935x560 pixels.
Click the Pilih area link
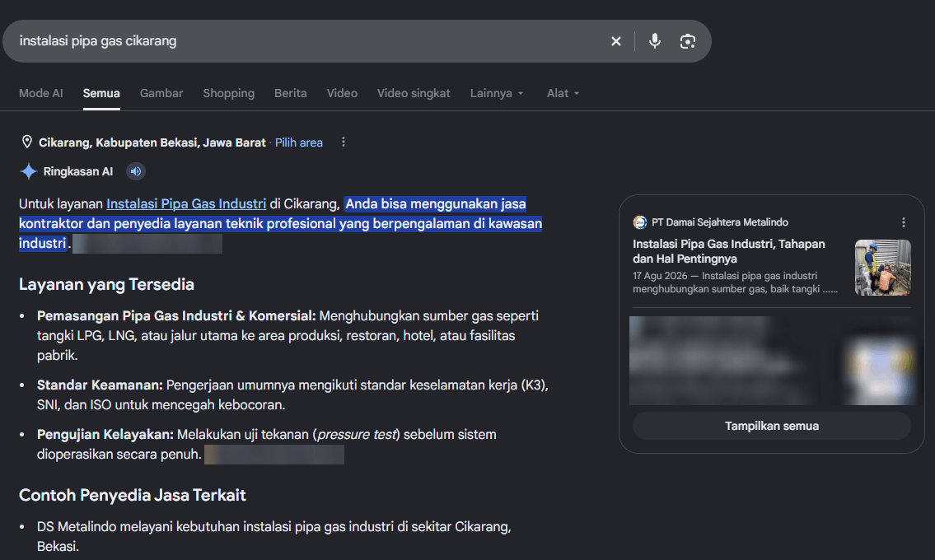click(299, 142)
